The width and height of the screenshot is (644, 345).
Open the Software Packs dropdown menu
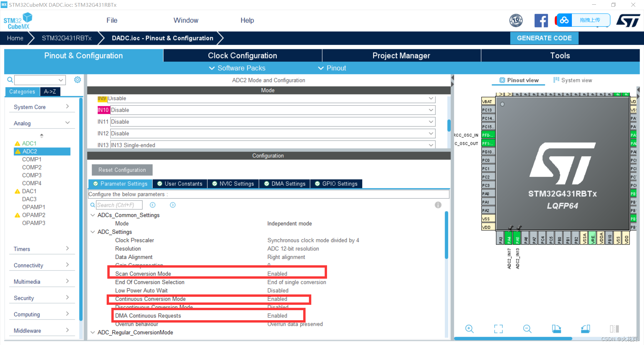237,68
